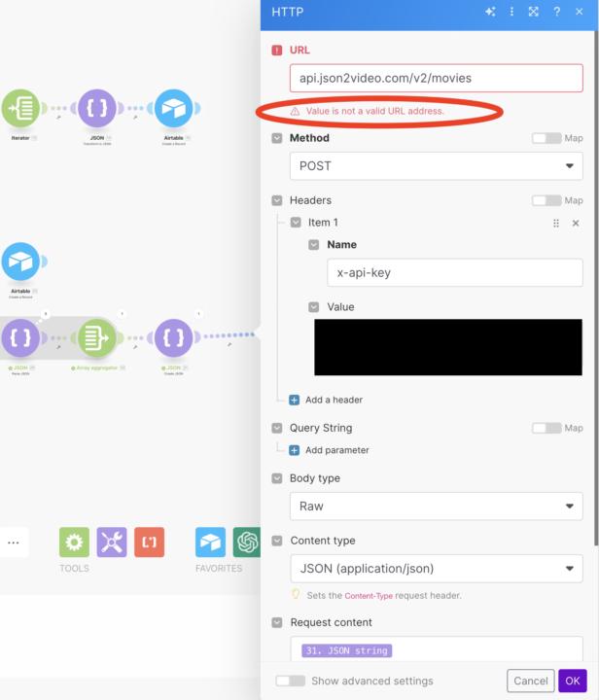Click the Request content field
599x700 pixels.
436,648
